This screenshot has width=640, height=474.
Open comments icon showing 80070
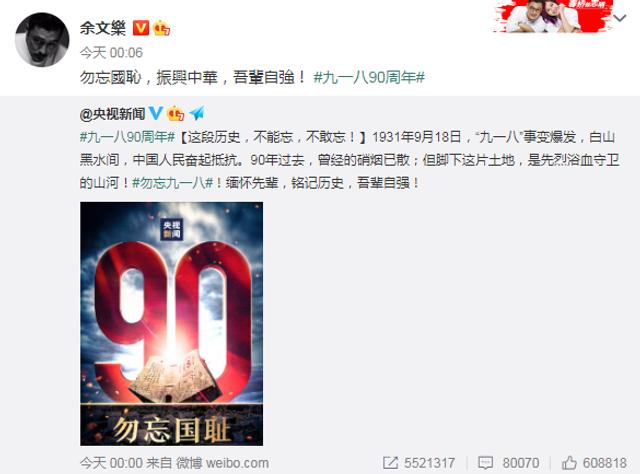509,463
